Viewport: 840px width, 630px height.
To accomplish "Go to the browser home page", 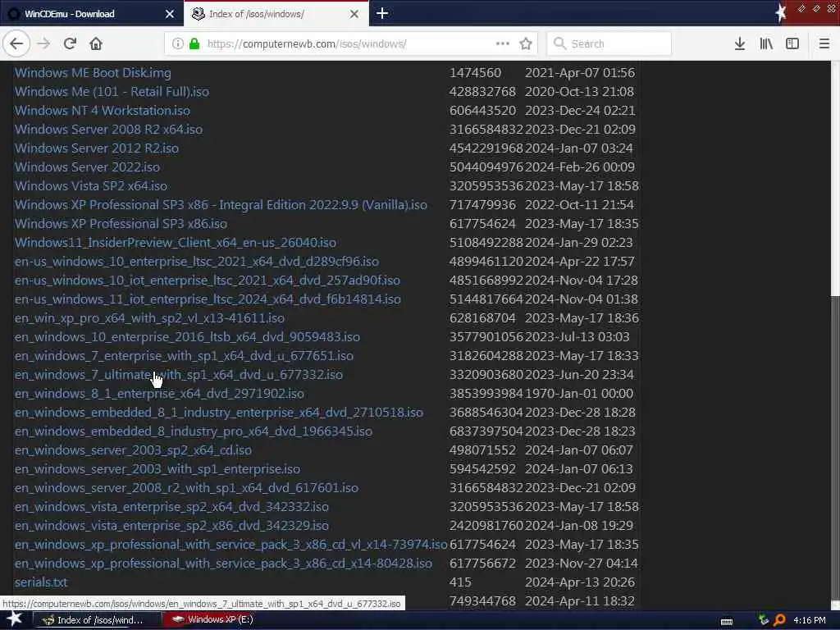I will [x=96, y=43].
